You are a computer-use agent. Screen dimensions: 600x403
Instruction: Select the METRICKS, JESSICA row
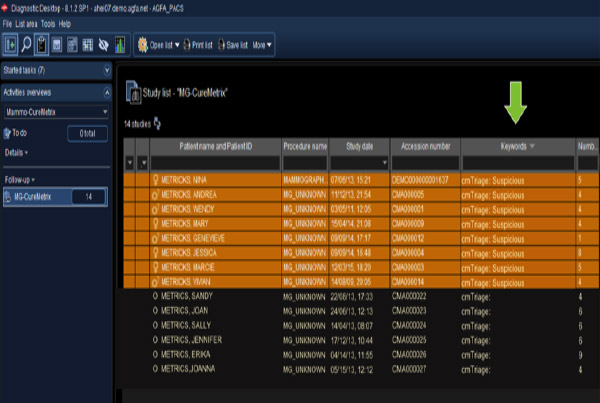(361, 253)
